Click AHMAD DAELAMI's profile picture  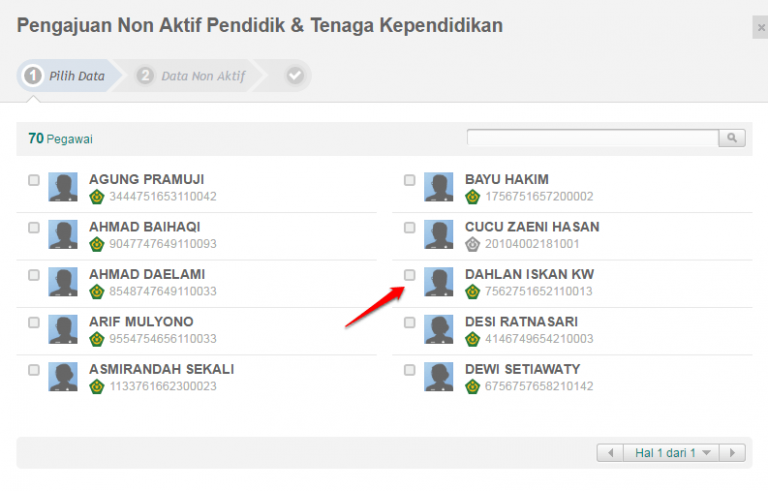[x=63, y=282]
